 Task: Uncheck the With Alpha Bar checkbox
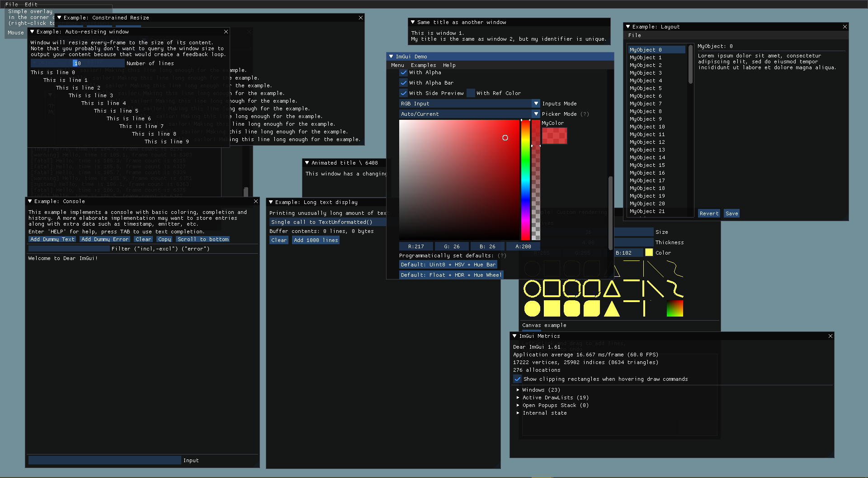coord(404,83)
